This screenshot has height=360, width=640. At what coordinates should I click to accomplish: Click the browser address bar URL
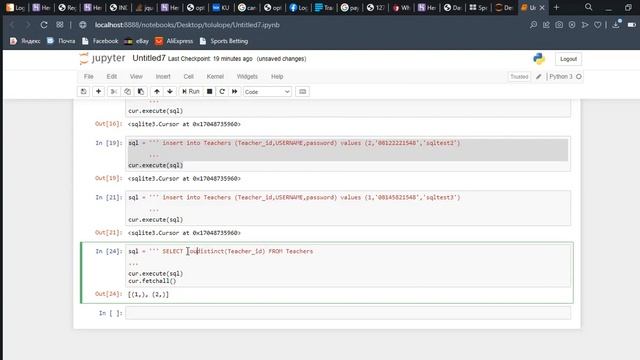(187, 25)
